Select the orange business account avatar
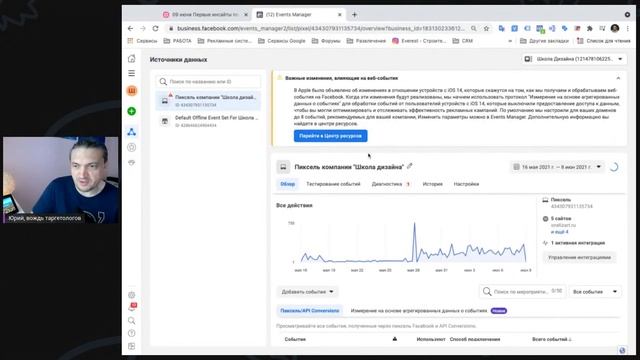 [131, 91]
